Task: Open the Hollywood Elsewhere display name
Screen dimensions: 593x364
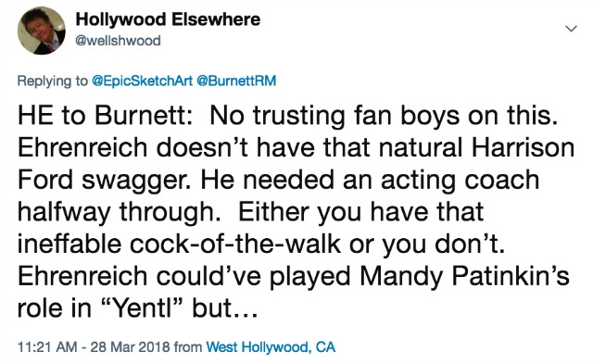Action: tap(168, 19)
